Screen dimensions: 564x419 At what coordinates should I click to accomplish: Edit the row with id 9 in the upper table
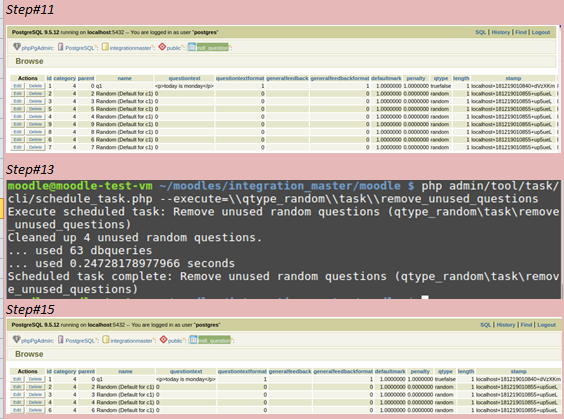click(x=17, y=124)
